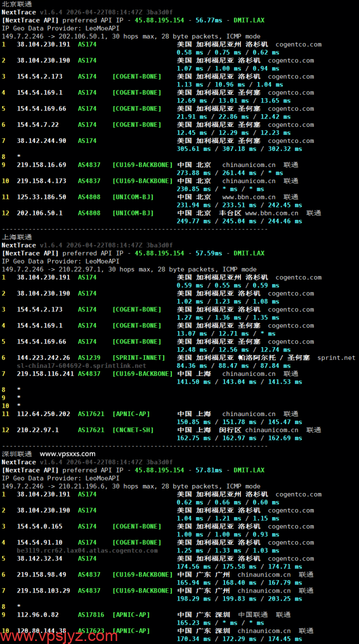Click the 141.50 ms latency value
The image size is (359, 644).
point(194,382)
